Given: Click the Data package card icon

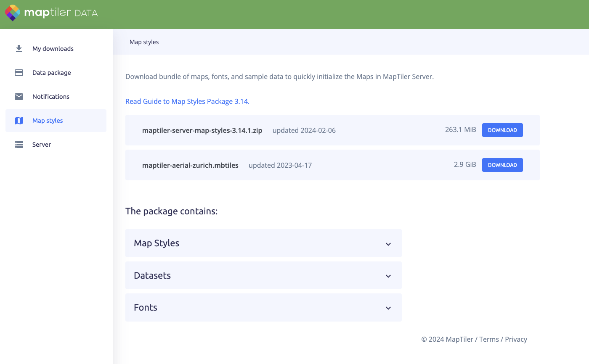Looking at the screenshot, I should point(19,73).
